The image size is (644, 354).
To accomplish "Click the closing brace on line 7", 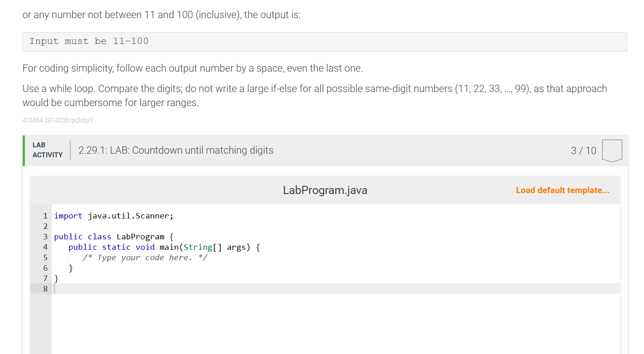I will (56, 278).
